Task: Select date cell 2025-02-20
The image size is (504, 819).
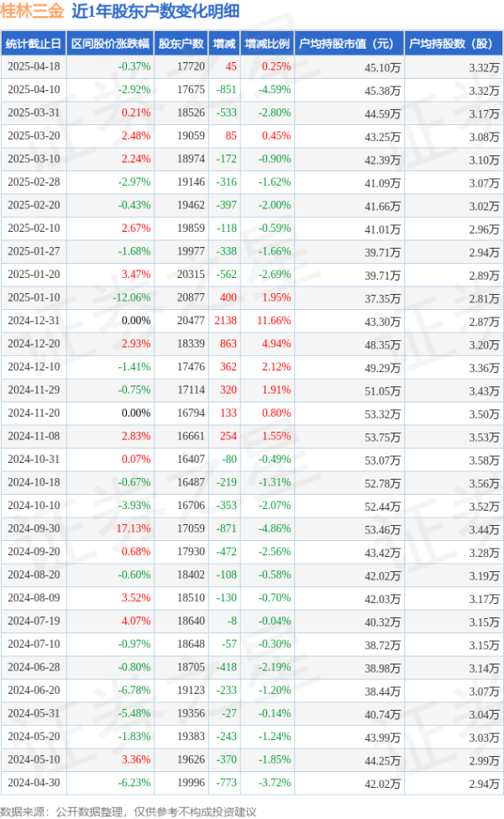Action: [x=34, y=205]
